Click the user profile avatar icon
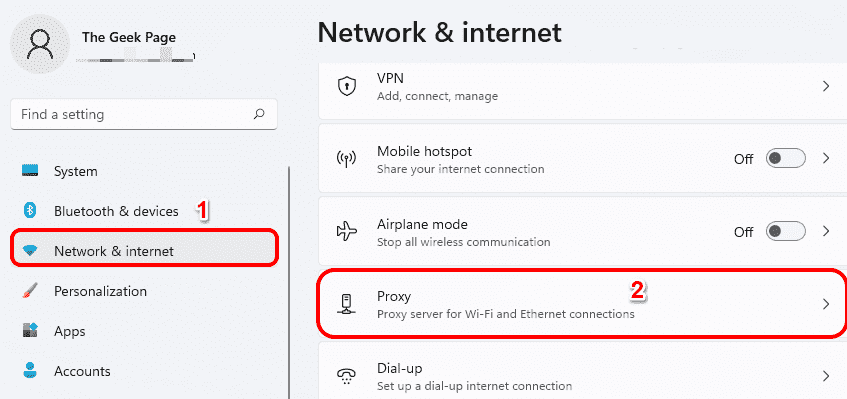 coord(40,44)
